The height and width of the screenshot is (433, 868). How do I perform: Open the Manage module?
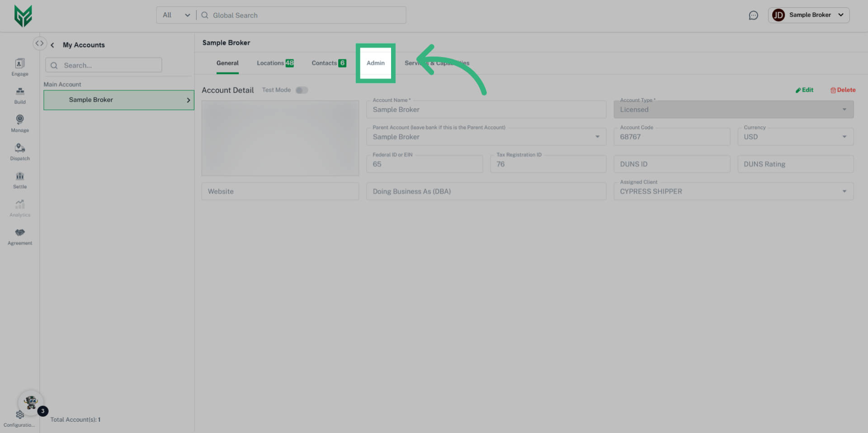click(20, 124)
